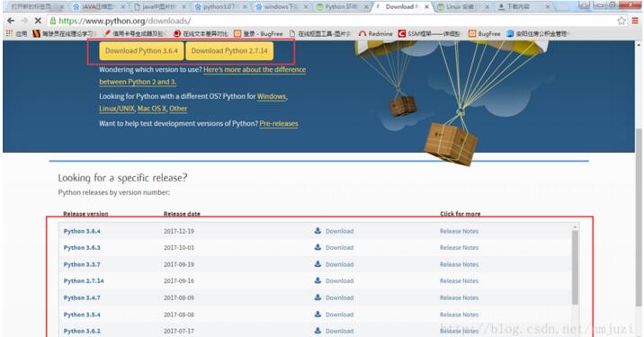Click the download icon for Python 3.5.4
This screenshot has height=337, width=644.
(x=318, y=314)
